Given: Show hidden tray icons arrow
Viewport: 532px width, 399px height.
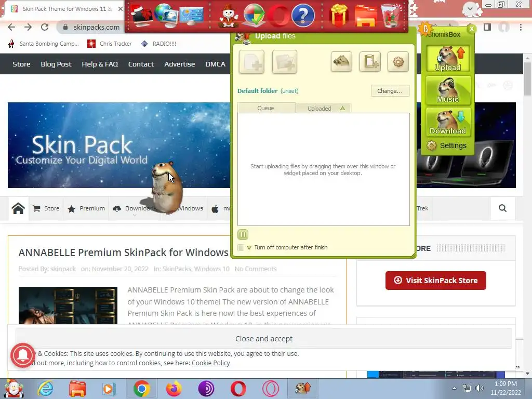Looking at the screenshot, I should [454, 388].
